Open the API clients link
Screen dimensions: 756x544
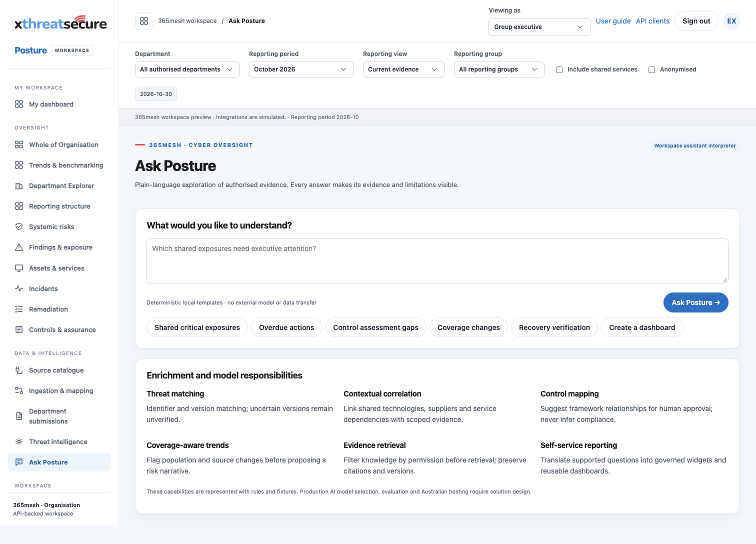(x=652, y=21)
